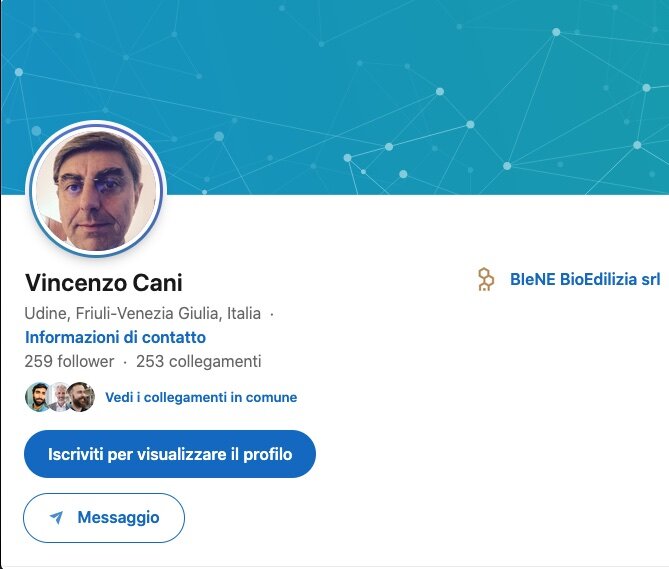The width and height of the screenshot is (669, 569).
Task: Click the dot between follower and collegamenti
Action: click(x=125, y=362)
